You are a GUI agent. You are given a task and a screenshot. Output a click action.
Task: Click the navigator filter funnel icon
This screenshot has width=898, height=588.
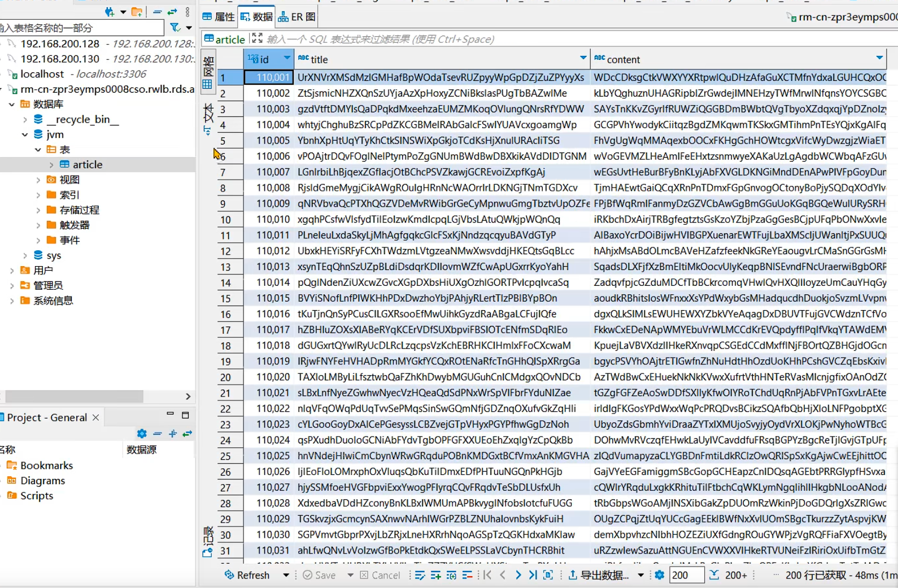coord(175,27)
